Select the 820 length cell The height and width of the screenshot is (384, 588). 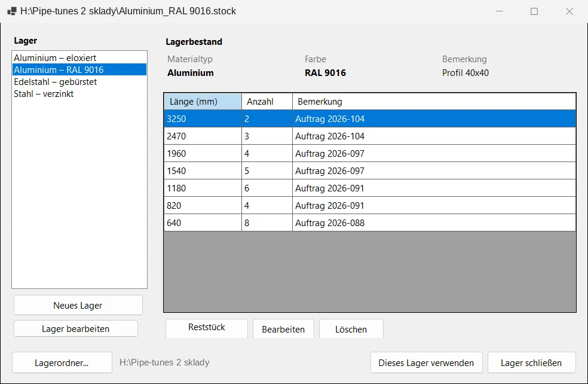pyautogui.click(x=203, y=205)
